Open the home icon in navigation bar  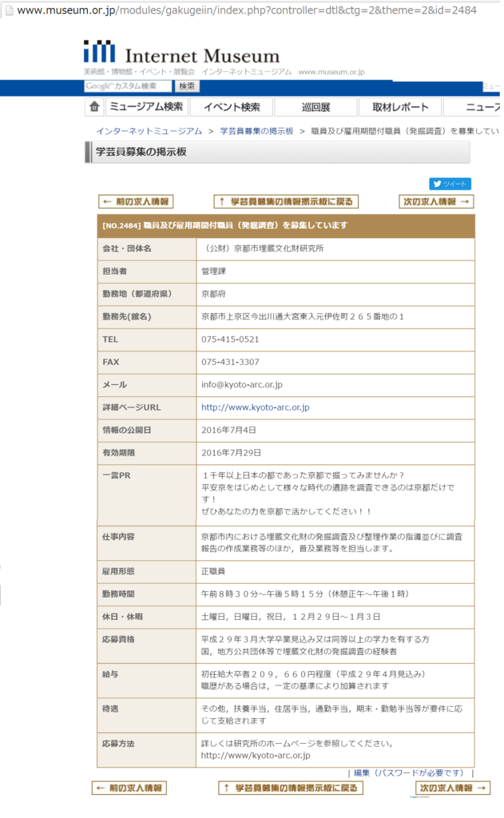click(x=94, y=107)
